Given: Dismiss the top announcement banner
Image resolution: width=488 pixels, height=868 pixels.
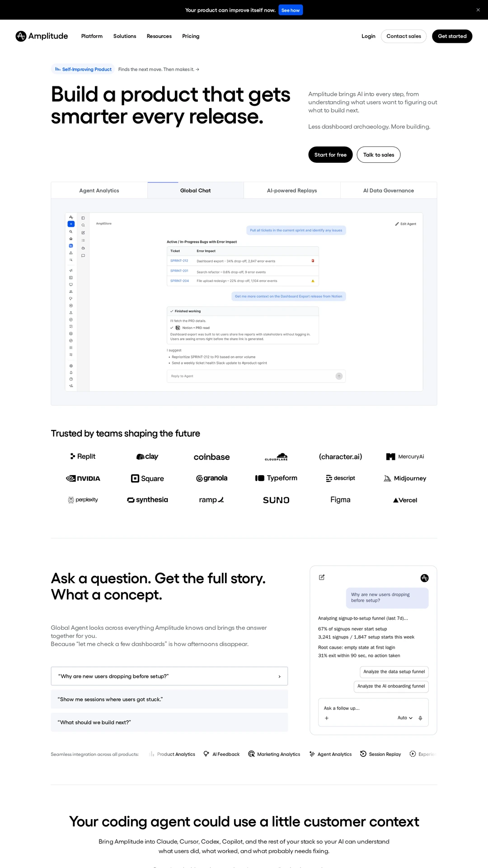Looking at the screenshot, I should 478,10.
